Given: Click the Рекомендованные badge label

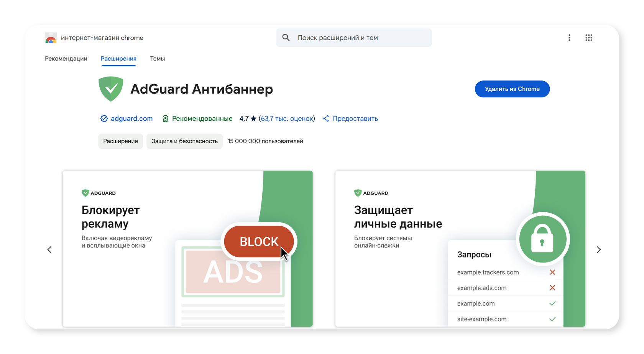Looking at the screenshot, I should tap(202, 119).
